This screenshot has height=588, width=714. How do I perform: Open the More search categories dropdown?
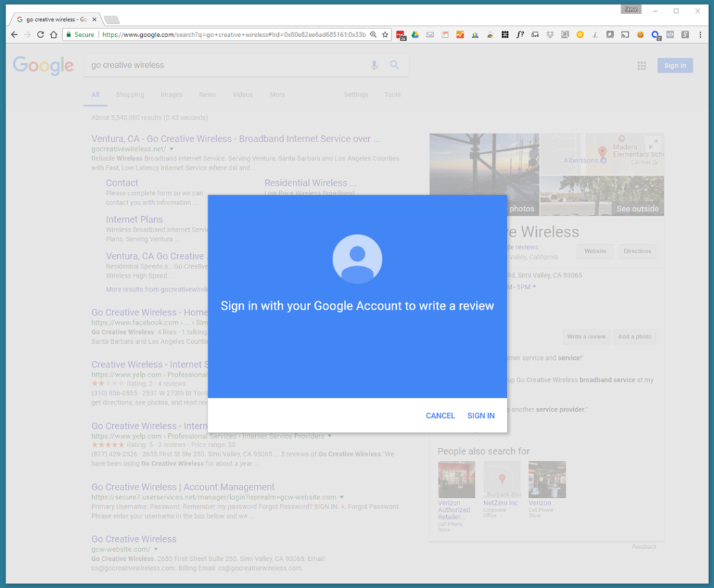[277, 94]
